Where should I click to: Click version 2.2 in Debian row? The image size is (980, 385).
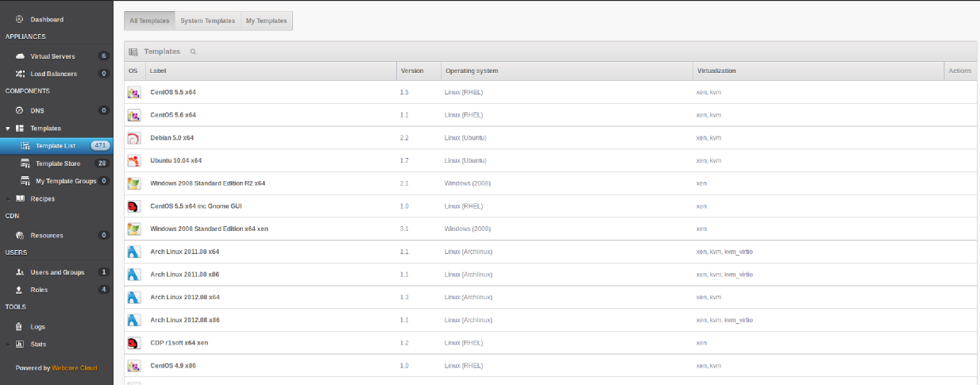[404, 138]
